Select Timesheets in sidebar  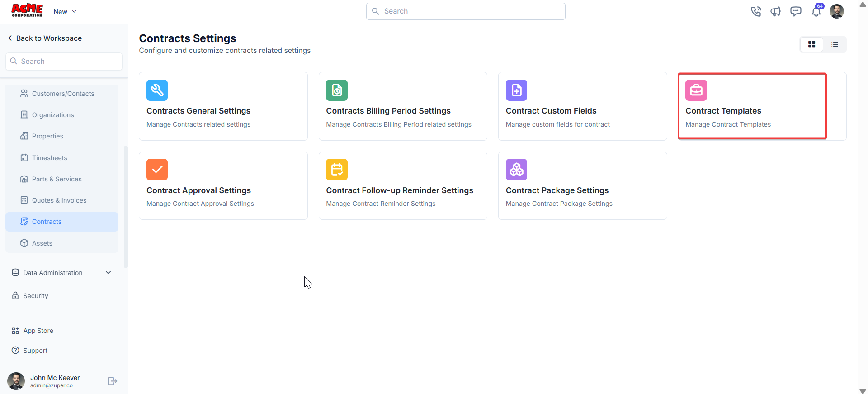point(62,158)
